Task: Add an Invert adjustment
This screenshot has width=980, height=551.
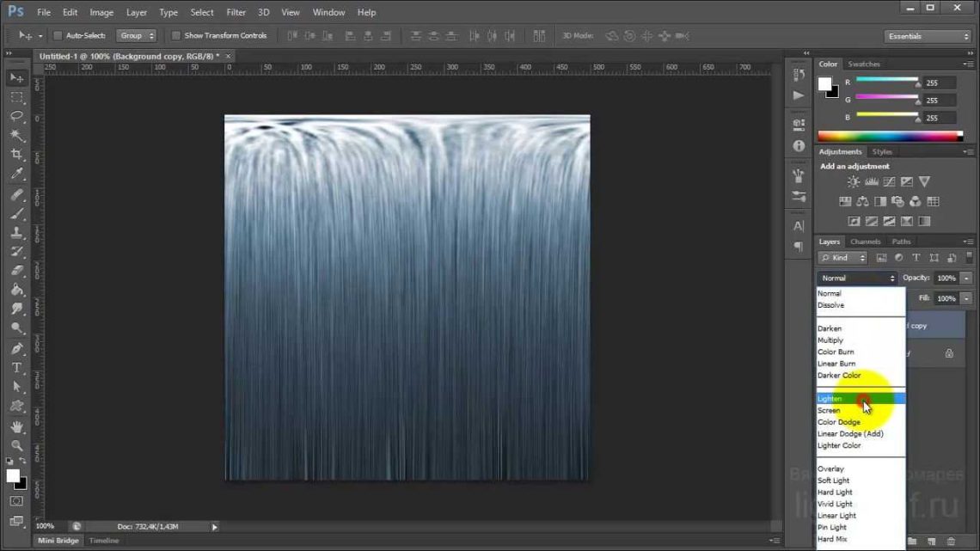Action: pyautogui.click(x=854, y=222)
